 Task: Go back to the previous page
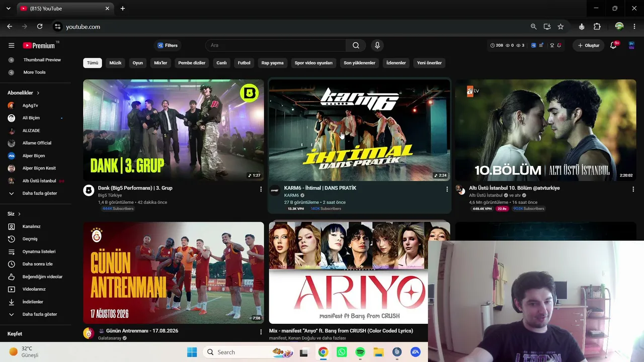click(x=10, y=27)
